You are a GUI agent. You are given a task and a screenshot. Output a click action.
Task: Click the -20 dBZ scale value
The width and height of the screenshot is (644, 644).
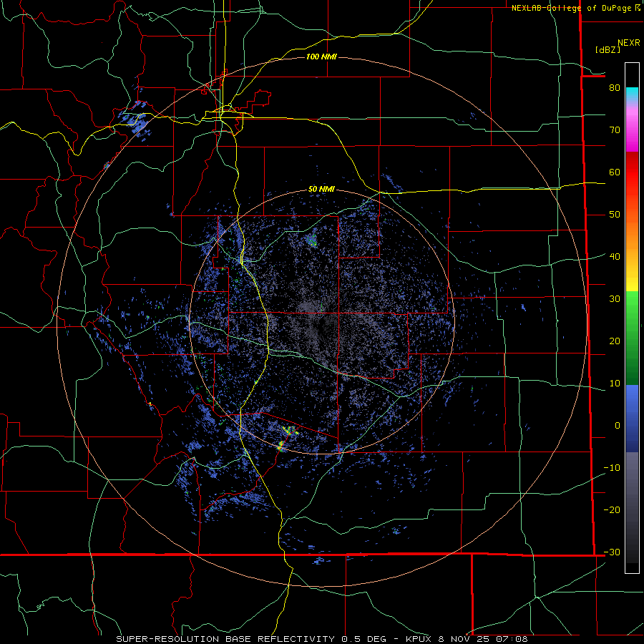tap(612, 509)
